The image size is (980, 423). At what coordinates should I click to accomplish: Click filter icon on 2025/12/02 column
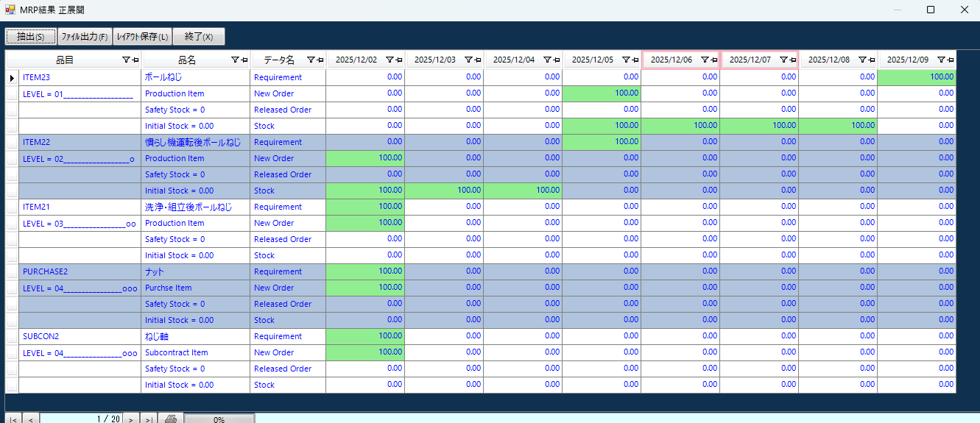(x=389, y=60)
